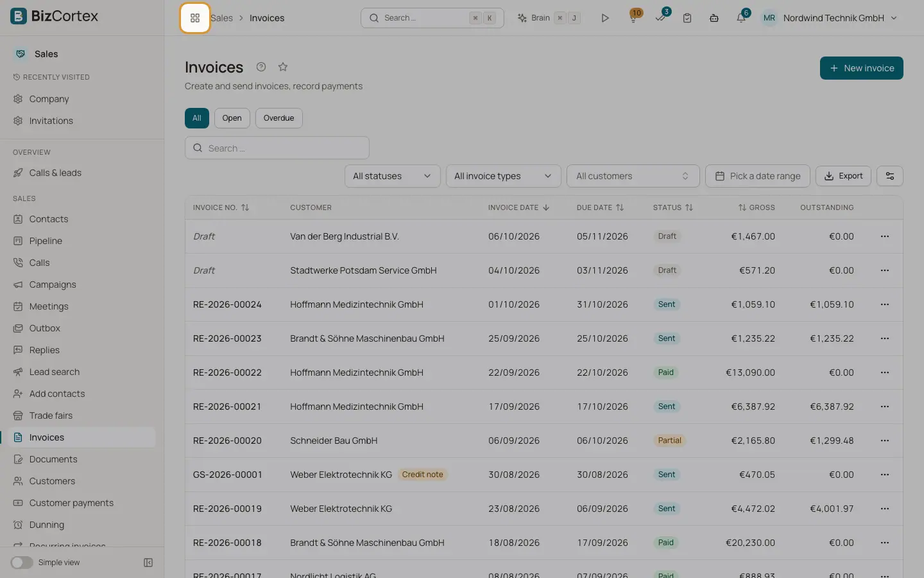Viewport: 924px width, 578px height.
Task: Open row actions for RE-2026-00020
Action: (x=885, y=441)
